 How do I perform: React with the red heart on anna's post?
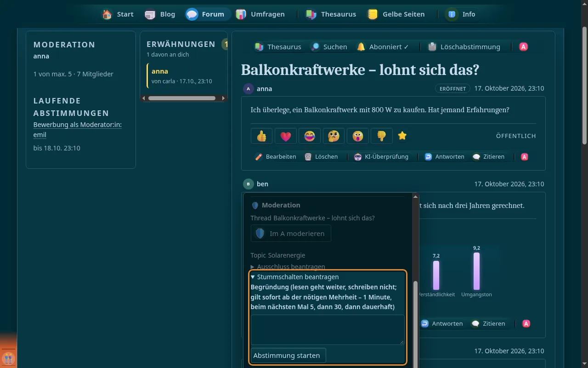[286, 136]
